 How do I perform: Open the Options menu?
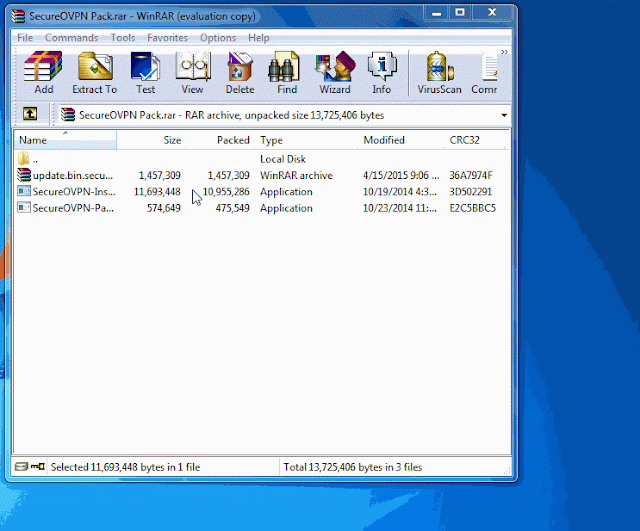tap(218, 38)
